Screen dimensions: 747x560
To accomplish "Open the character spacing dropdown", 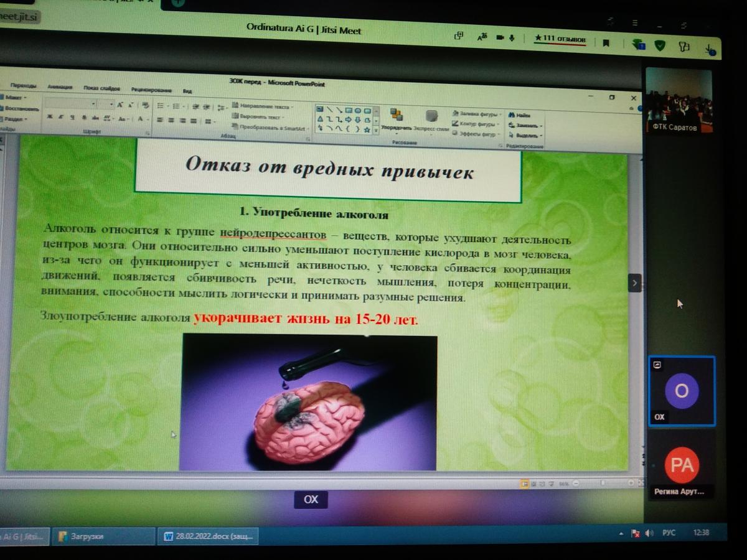I will click(108, 118).
